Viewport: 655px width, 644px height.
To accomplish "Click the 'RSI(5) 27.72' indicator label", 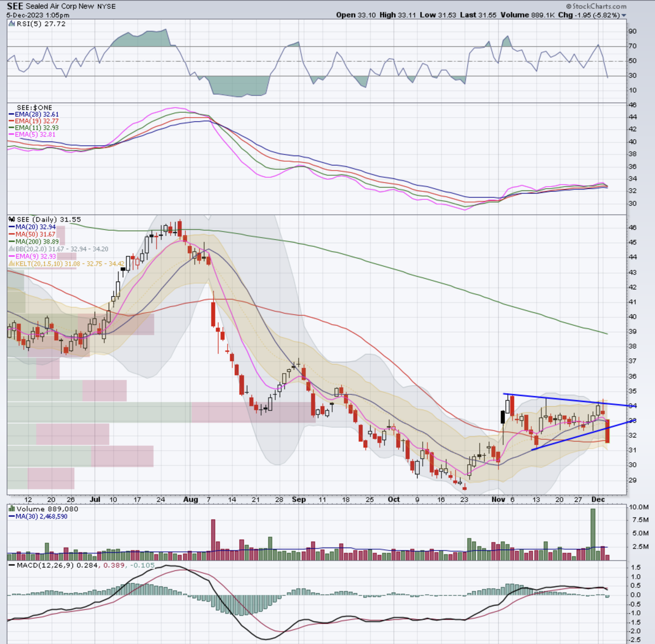I will pos(41,24).
